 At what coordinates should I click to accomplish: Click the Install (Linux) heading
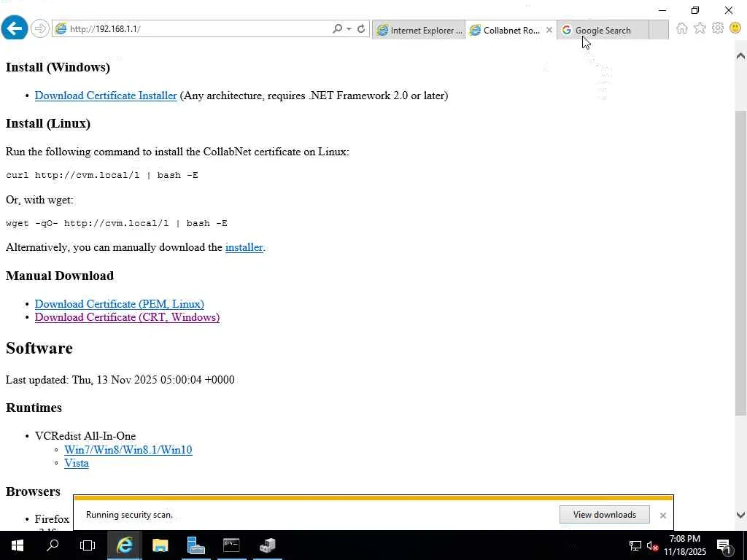[48, 124]
